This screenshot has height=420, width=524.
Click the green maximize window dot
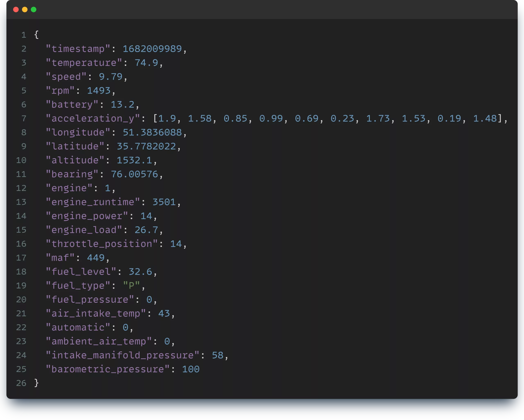tap(34, 9)
